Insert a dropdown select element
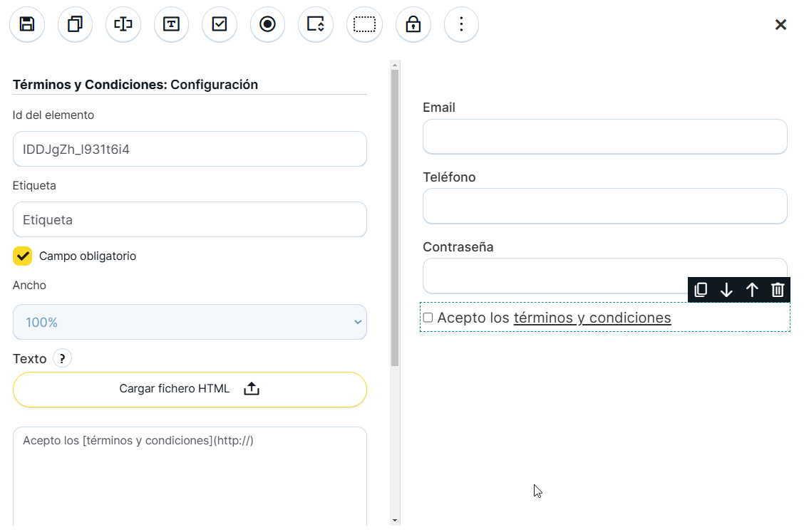 coord(316,24)
